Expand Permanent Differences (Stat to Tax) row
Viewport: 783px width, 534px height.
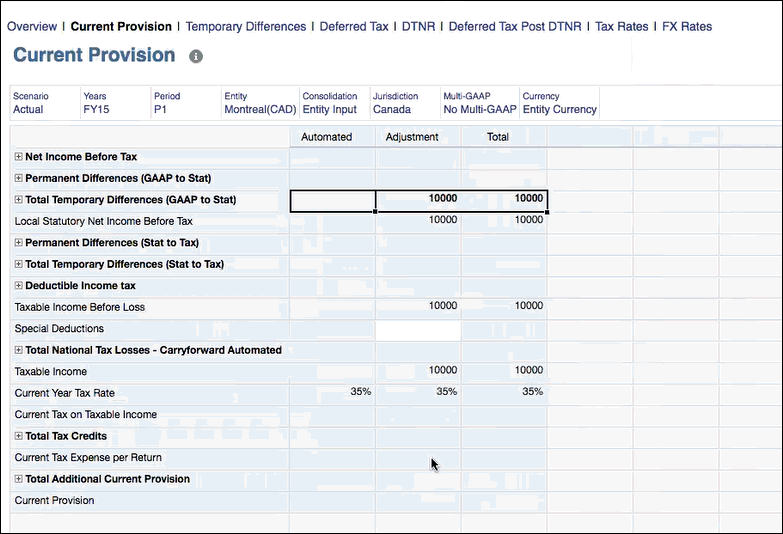tap(18, 242)
